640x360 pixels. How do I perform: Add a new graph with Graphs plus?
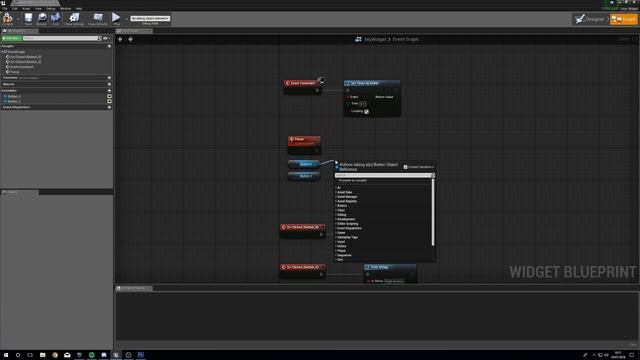point(109,46)
